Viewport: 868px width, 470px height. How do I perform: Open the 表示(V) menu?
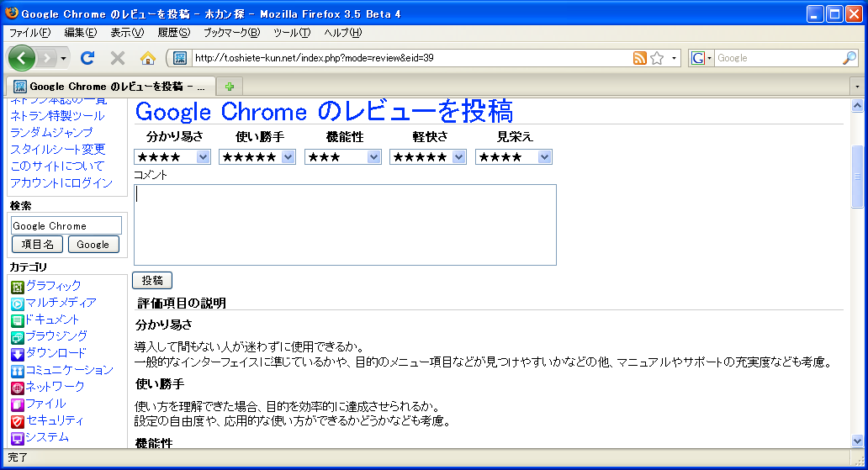[127, 33]
